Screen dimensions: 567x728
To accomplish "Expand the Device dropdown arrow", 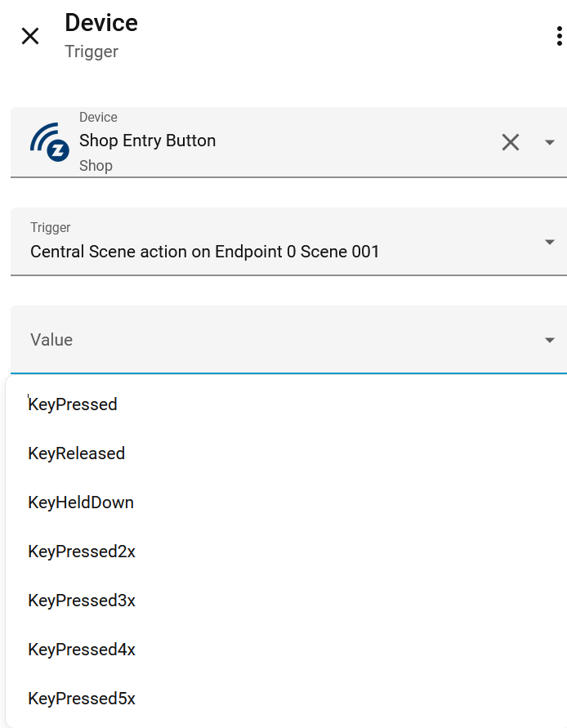I will [x=550, y=143].
